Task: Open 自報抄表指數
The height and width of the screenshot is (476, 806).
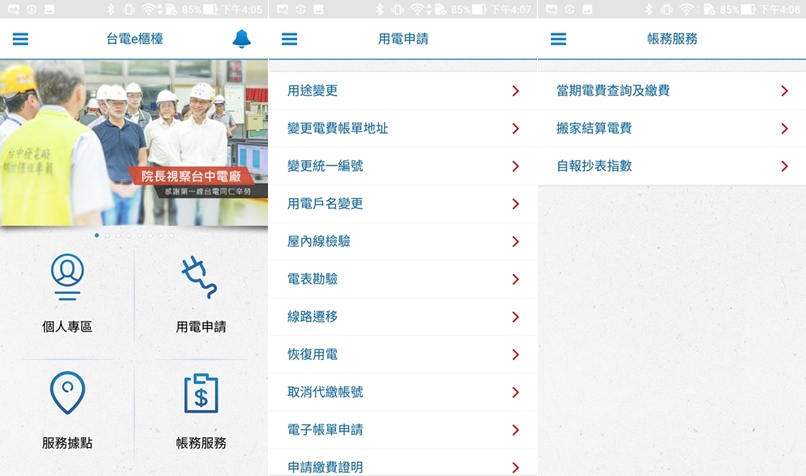Action: (672, 166)
